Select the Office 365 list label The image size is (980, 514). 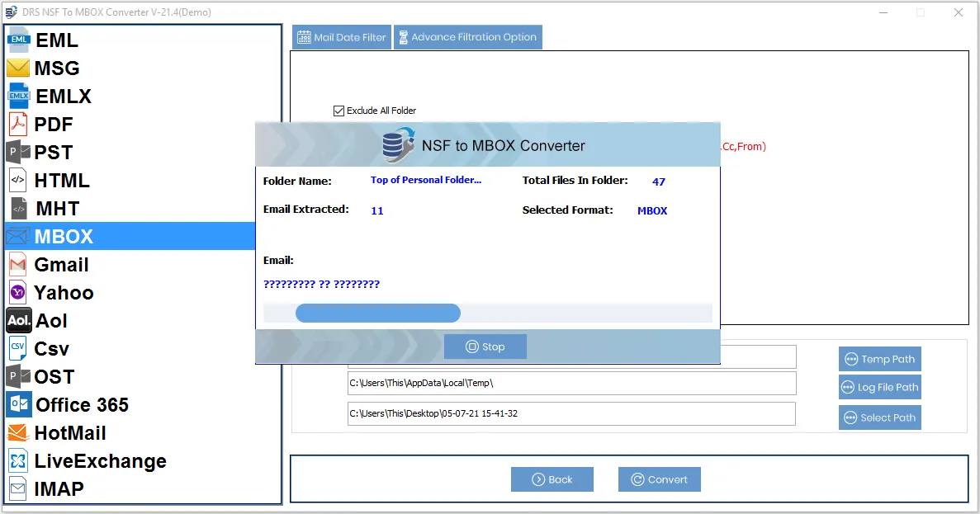point(82,405)
